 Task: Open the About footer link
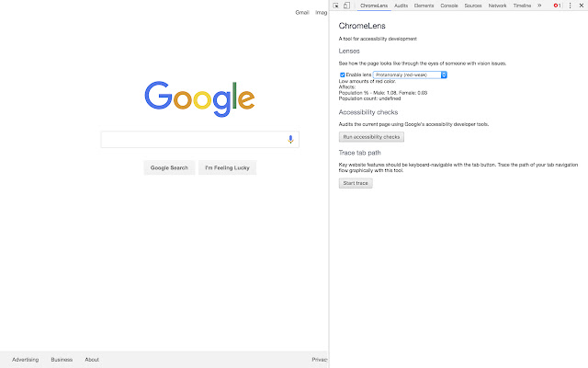click(92, 360)
